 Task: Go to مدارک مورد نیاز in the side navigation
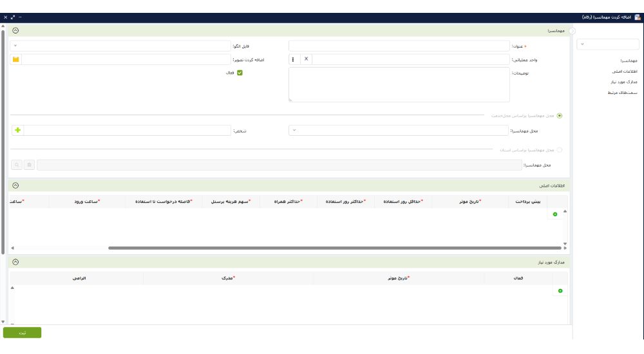pos(624,82)
